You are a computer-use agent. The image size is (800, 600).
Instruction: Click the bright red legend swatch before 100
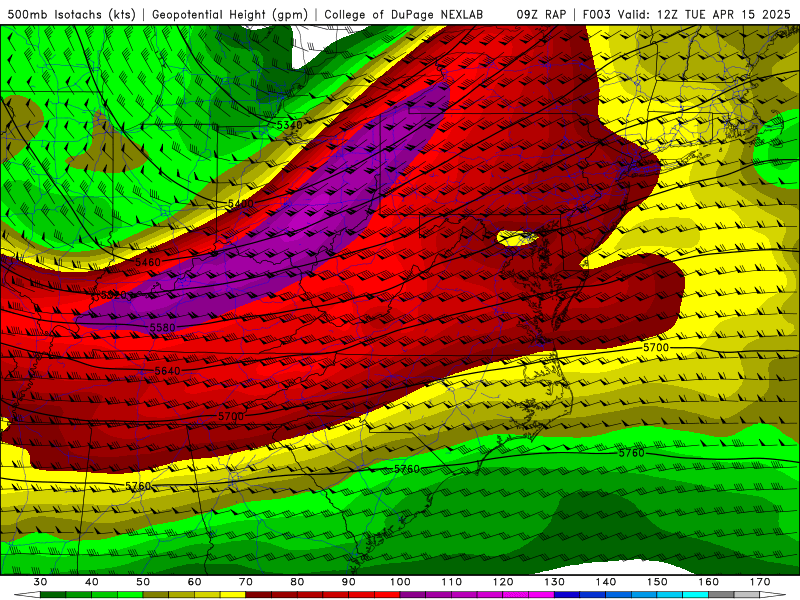(x=387, y=595)
